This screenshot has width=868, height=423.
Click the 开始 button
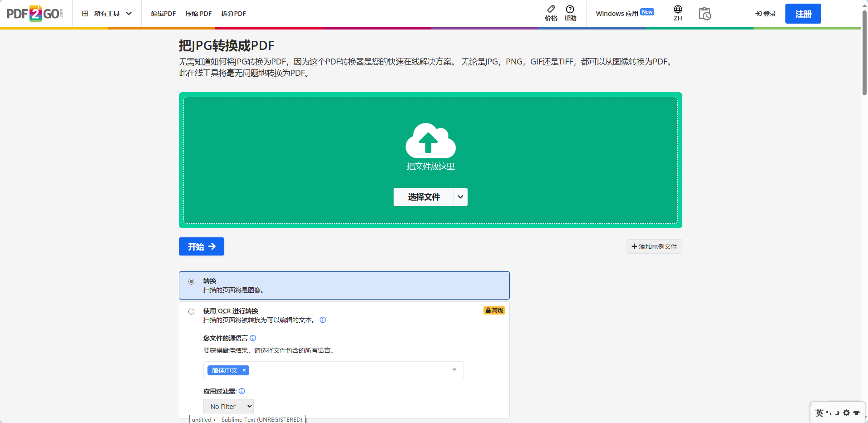[x=201, y=246]
